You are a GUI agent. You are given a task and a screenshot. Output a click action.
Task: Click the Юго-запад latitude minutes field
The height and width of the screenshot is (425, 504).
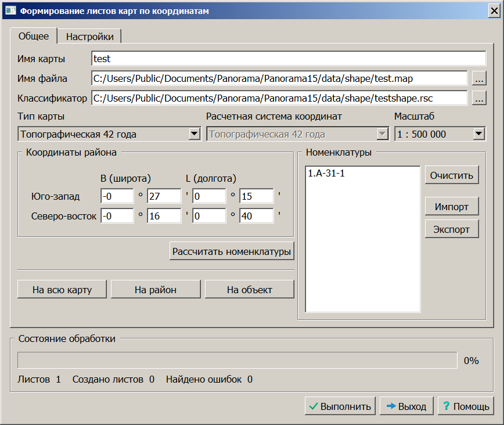[164, 196]
